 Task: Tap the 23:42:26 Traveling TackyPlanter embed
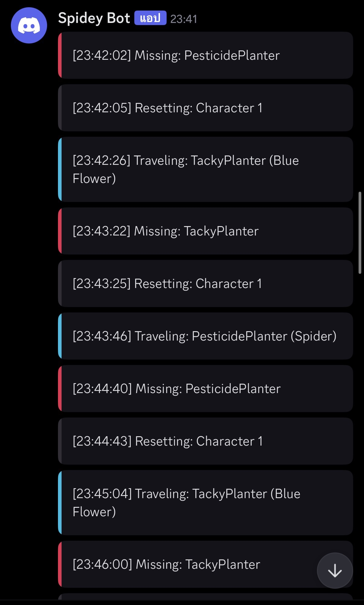point(206,169)
